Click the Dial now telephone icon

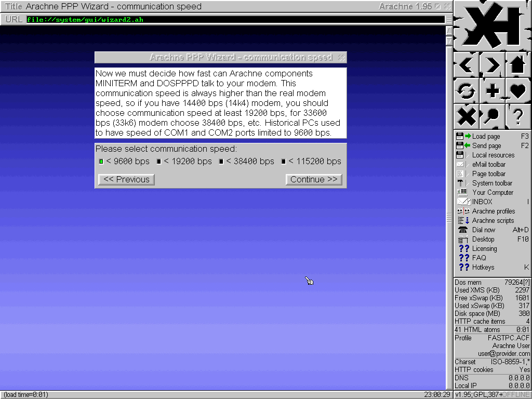[463, 230]
